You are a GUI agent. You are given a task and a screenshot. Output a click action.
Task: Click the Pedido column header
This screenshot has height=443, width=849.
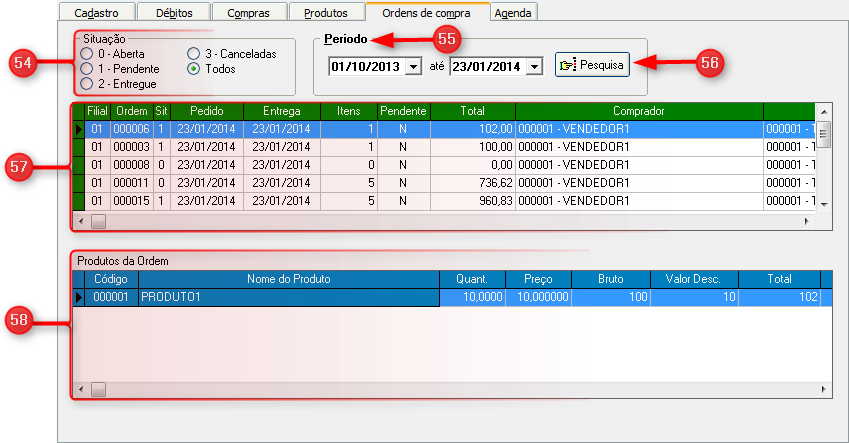[x=207, y=111]
